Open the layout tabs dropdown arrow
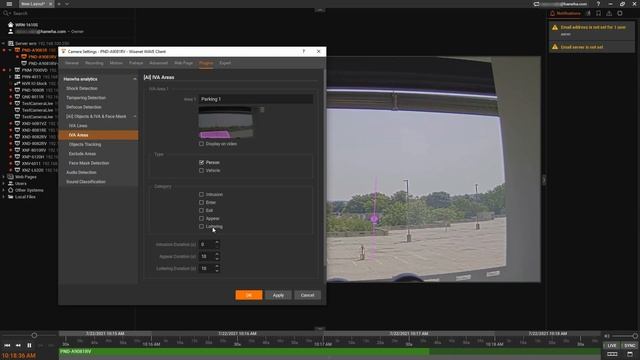 pos(67,4)
